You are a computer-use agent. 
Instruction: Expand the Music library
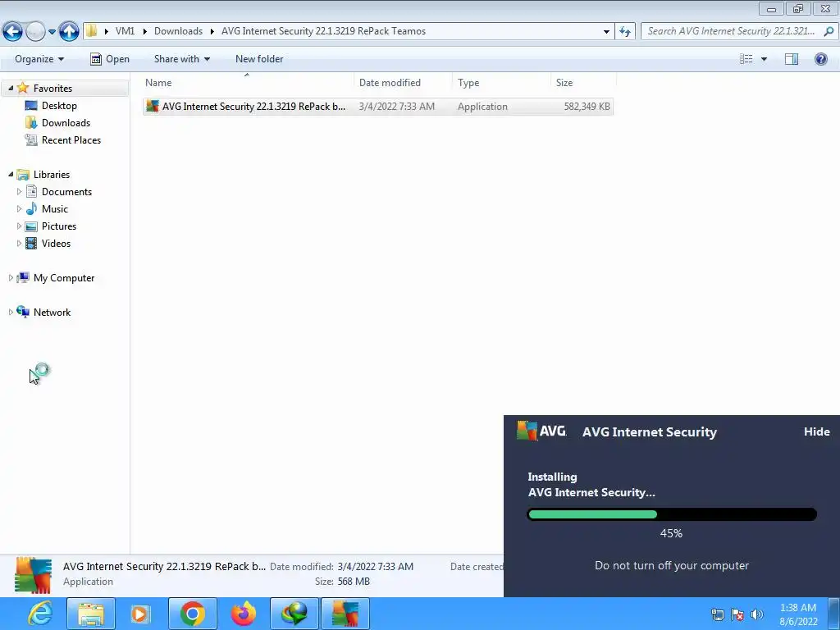[x=20, y=208]
